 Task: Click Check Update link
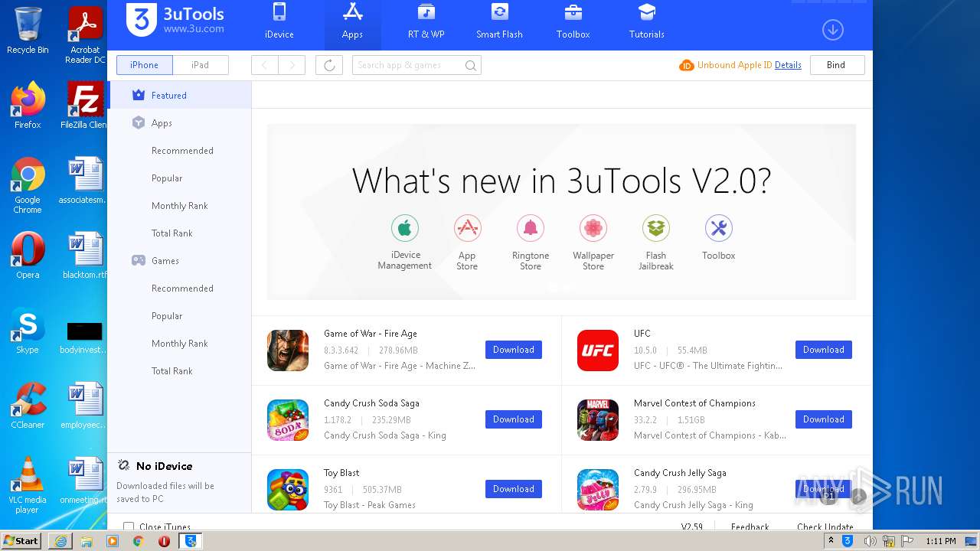pos(825,527)
